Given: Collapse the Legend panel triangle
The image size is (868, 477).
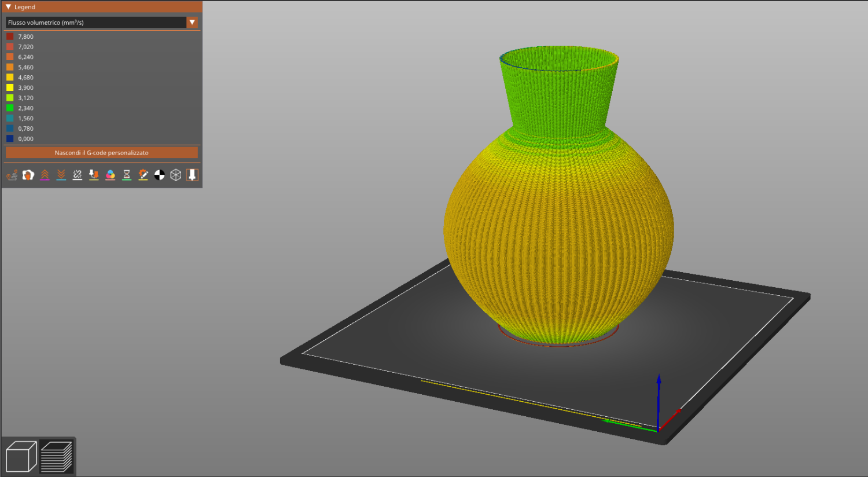Looking at the screenshot, I should 8,7.
